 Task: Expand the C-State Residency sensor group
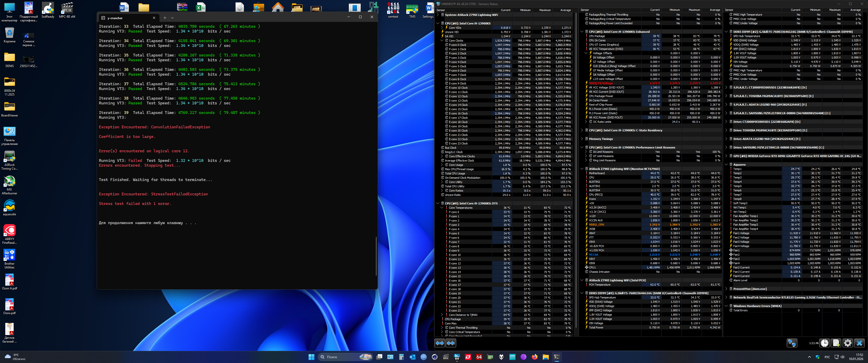point(582,130)
